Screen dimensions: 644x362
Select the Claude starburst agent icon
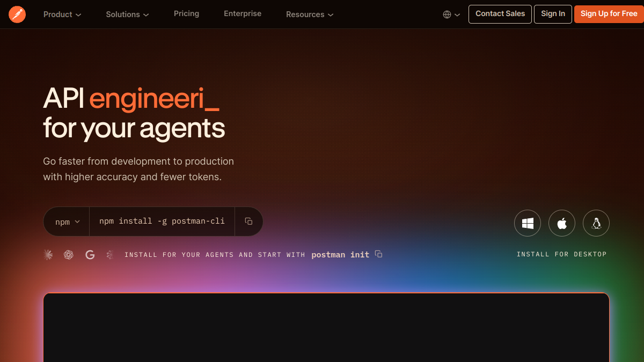(48, 255)
